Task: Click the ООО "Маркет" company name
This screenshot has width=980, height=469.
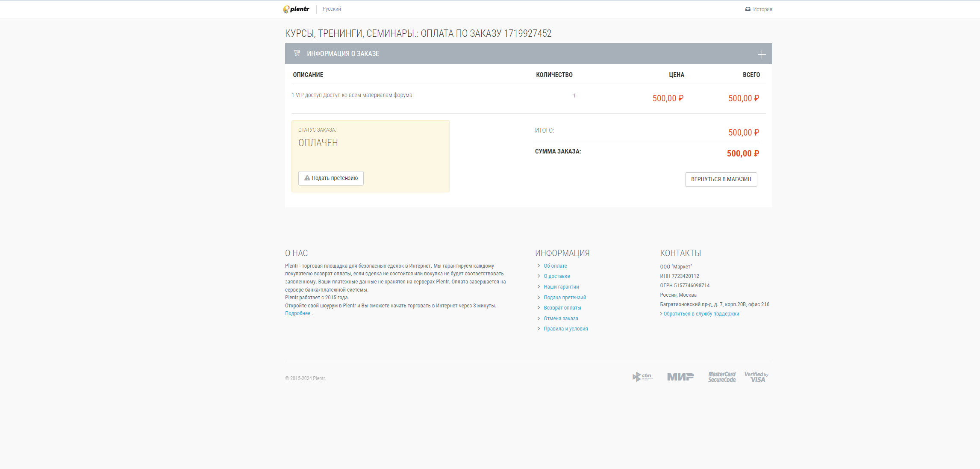Action: point(676,267)
